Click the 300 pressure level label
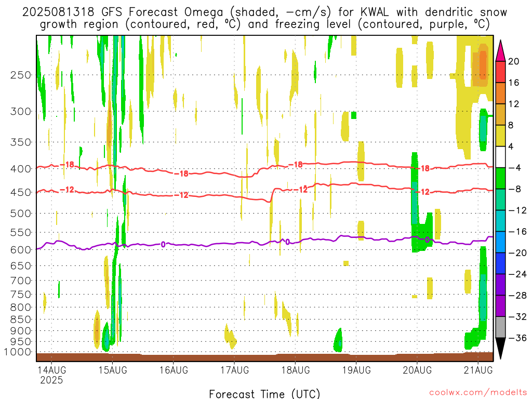The width and height of the screenshot is (532, 399). (21, 111)
